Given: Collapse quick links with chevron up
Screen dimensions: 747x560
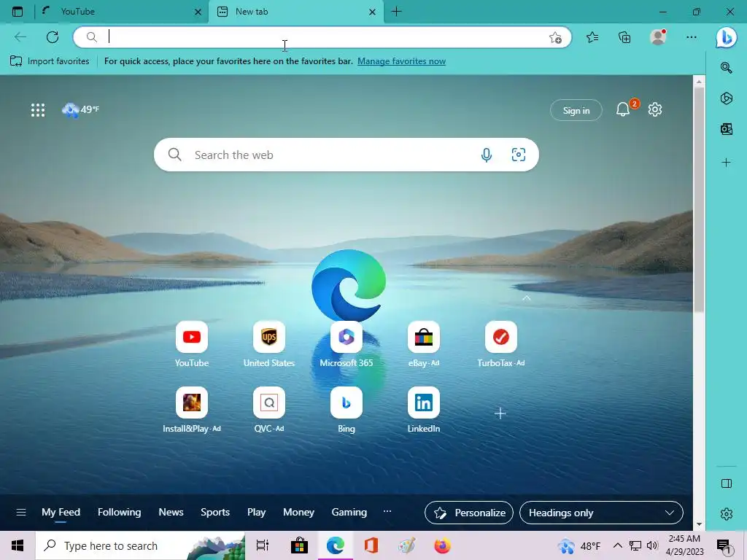Looking at the screenshot, I should pos(527,298).
